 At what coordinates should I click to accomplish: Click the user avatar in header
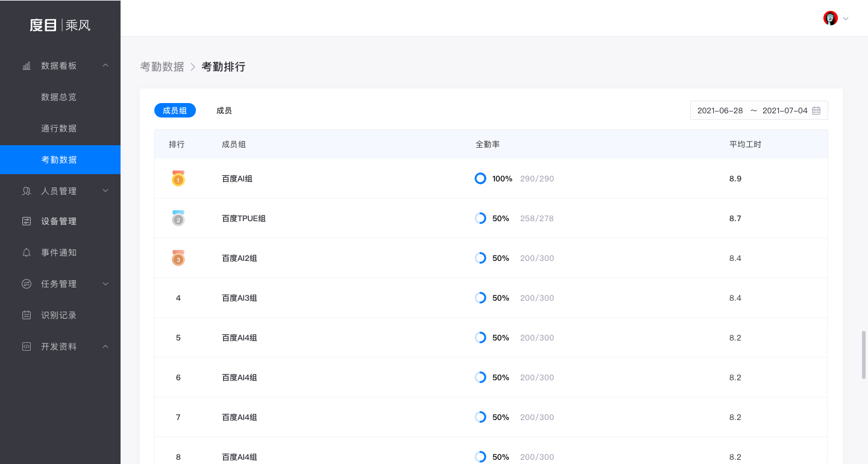[x=831, y=18]
